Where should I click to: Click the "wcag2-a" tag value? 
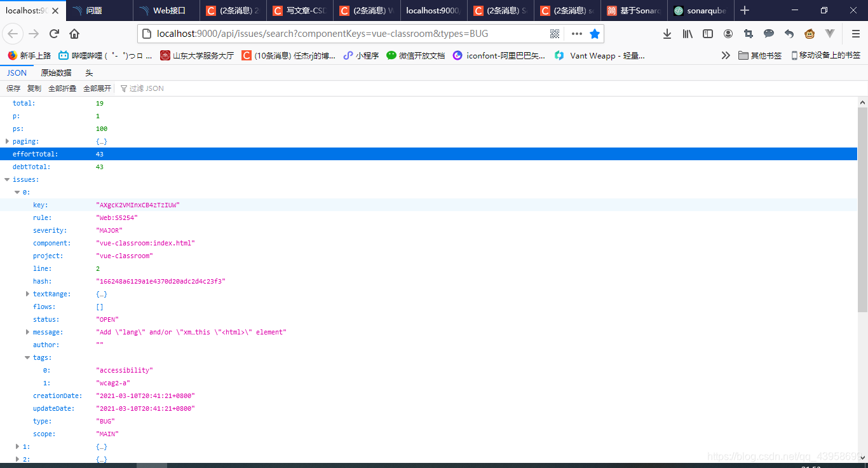112,383
